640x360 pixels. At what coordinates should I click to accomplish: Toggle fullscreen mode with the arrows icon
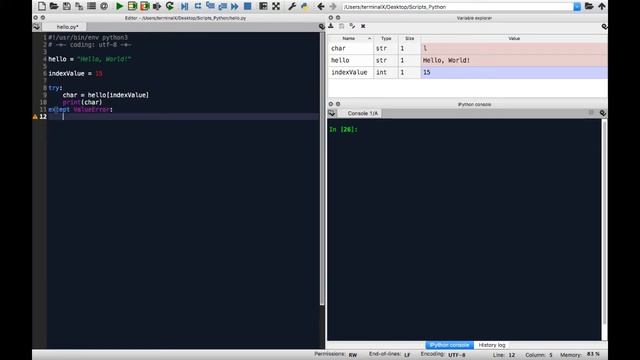(x=276, y=6)
